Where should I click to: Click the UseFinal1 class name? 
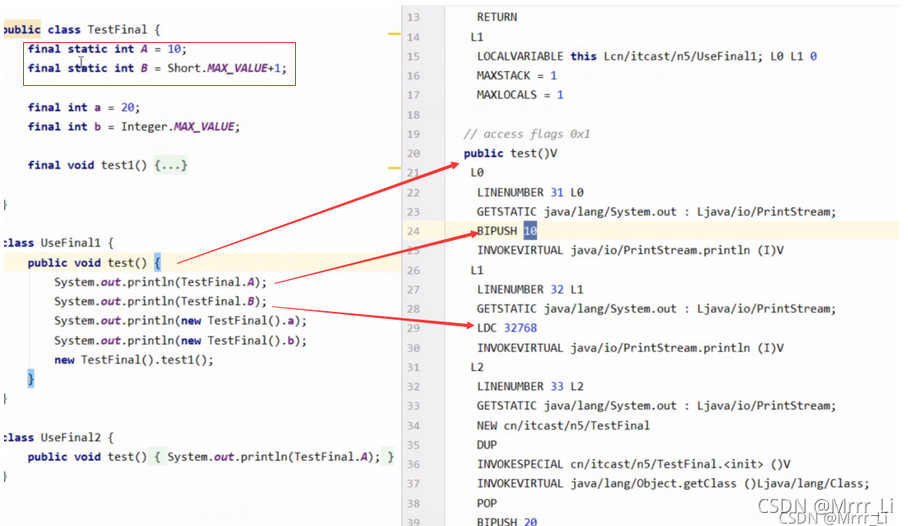pyautogui.click(x=70, y=243)
